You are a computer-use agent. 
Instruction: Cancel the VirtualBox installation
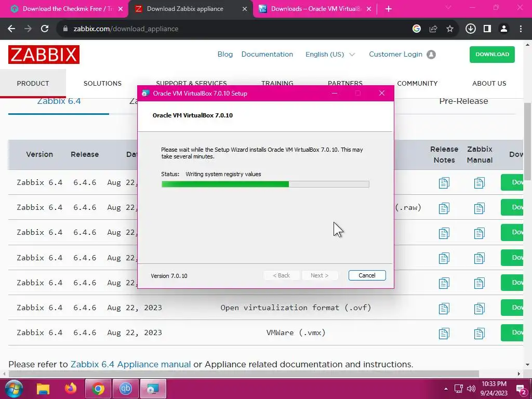pos(367,275)
